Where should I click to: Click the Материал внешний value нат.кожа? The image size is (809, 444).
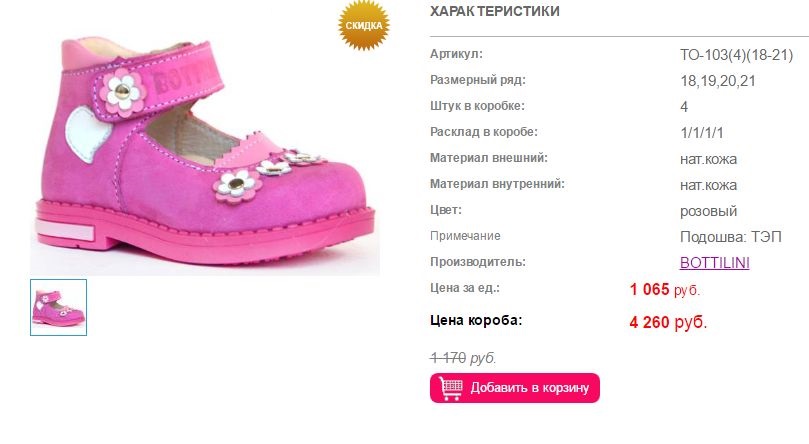coord(708,159)
